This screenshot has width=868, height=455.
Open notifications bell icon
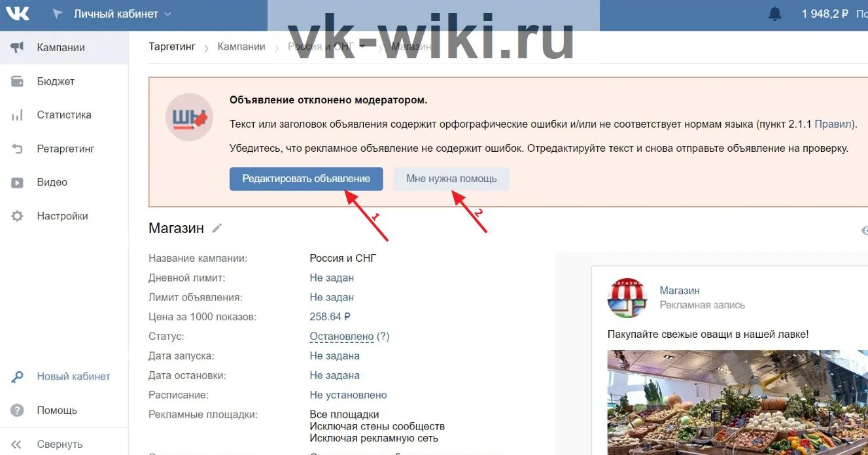(775, 14)
